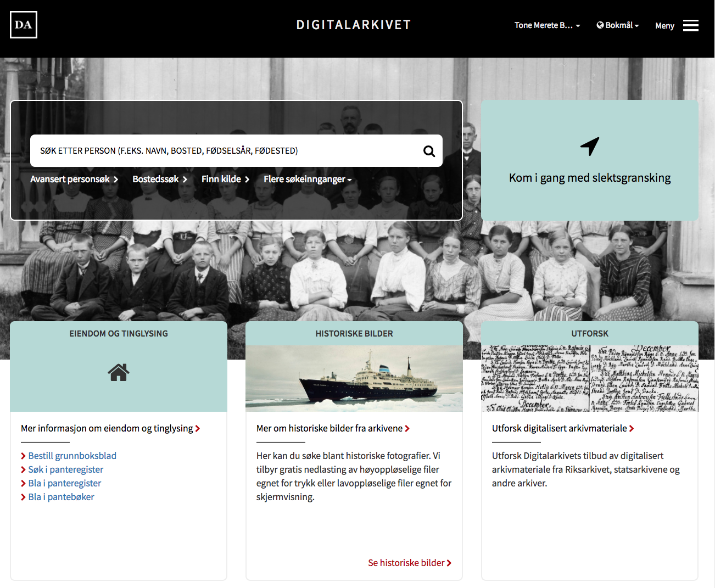The height and width of the screenshot is (588, 715).
Task: Click the DIGITALARKIVET title
Action: [x=354, y=25]
